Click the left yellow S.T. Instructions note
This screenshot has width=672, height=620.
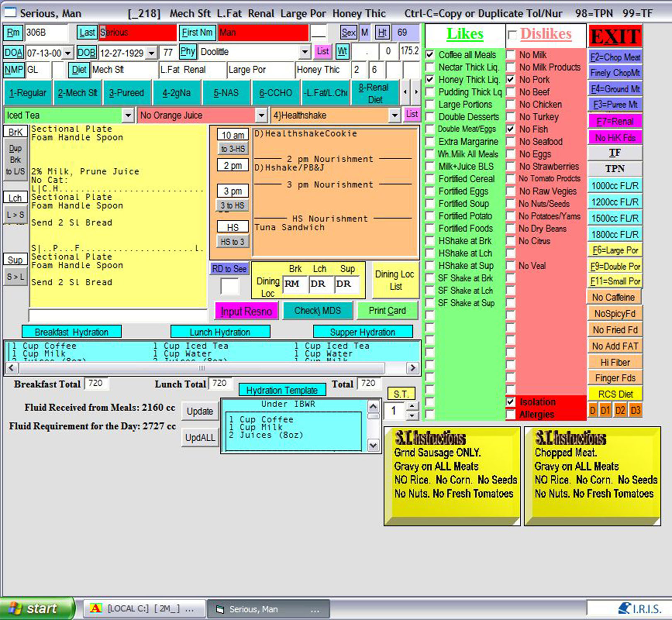(x=452, y=477)
